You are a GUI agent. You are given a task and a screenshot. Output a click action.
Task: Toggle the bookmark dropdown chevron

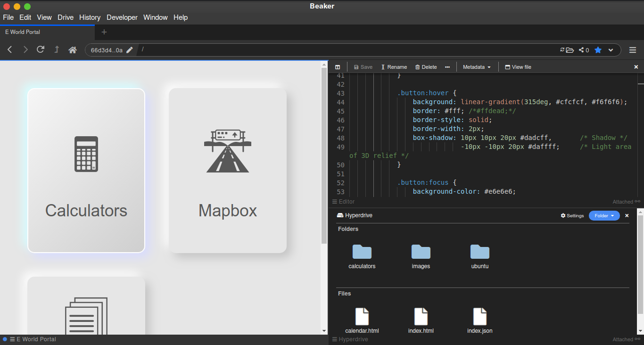point(611,50)
